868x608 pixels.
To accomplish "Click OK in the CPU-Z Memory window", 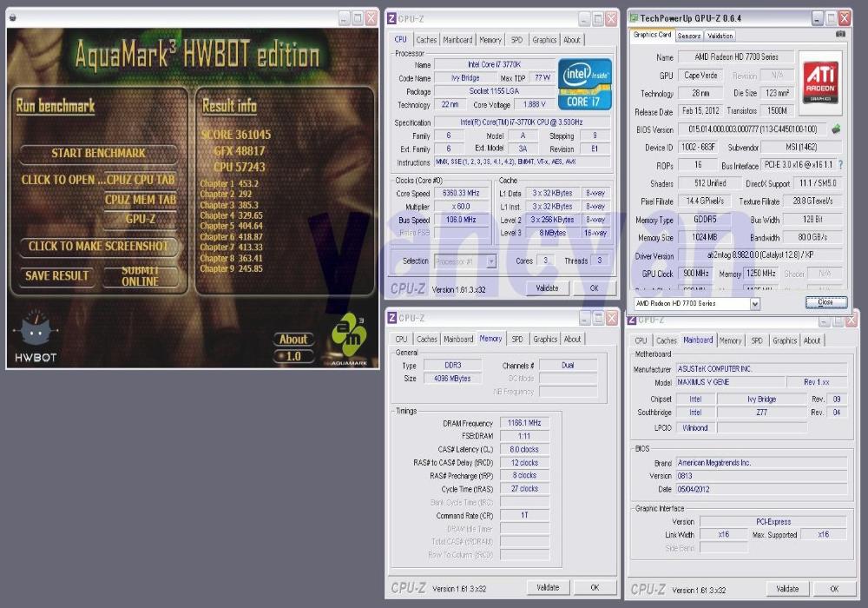I will pos(595,587).
